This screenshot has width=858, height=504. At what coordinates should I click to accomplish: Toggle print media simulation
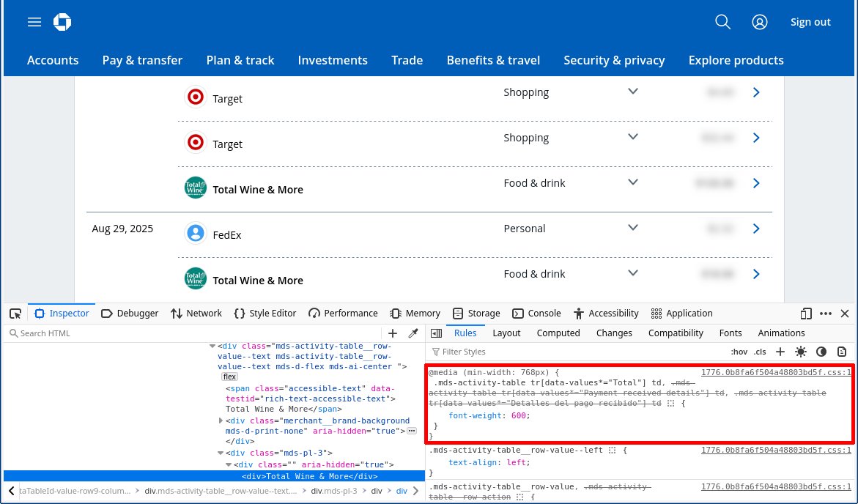pos(842,352)
